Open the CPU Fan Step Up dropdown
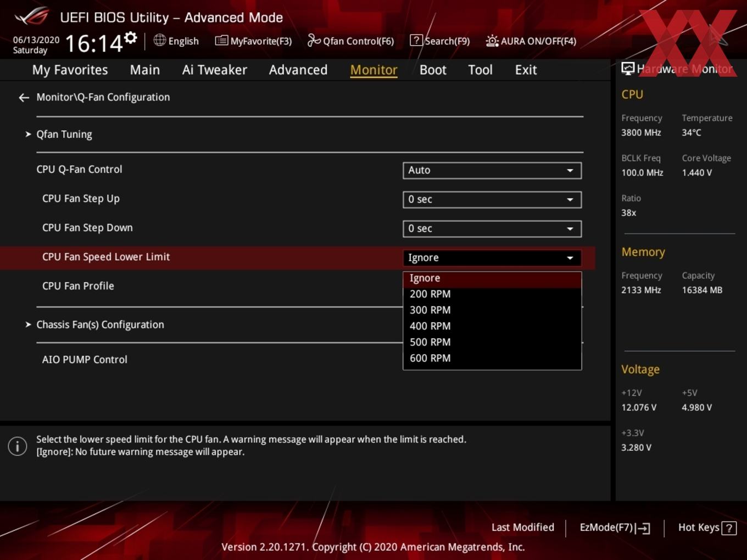Image resolution: width=747 pixels, height=560 pixels. [x=492, y=199]
